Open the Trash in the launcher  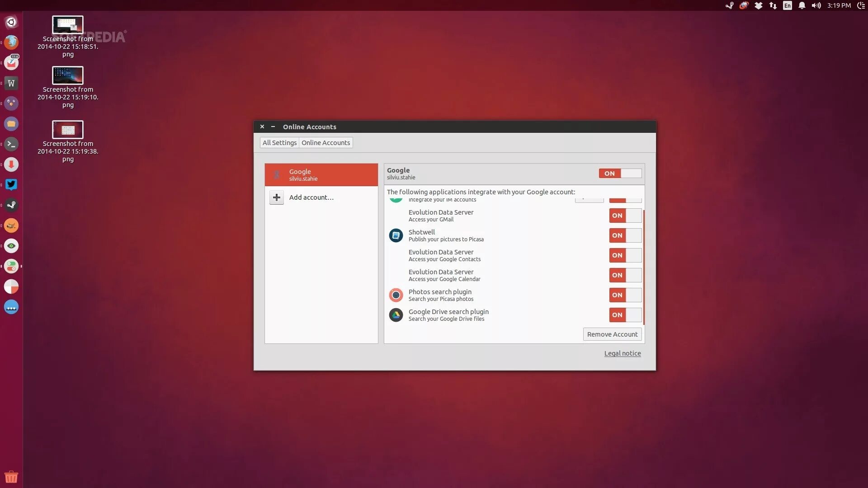[x=11, y=477]
